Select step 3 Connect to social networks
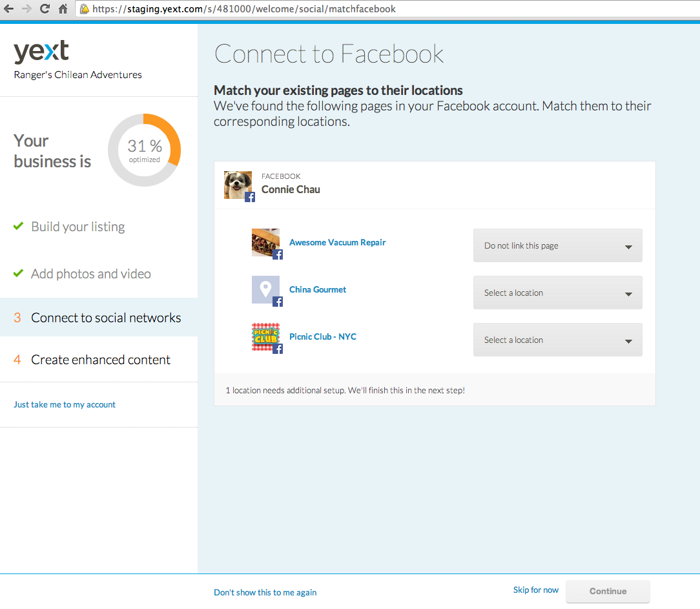Screen dimensions: 700x609 99,318
